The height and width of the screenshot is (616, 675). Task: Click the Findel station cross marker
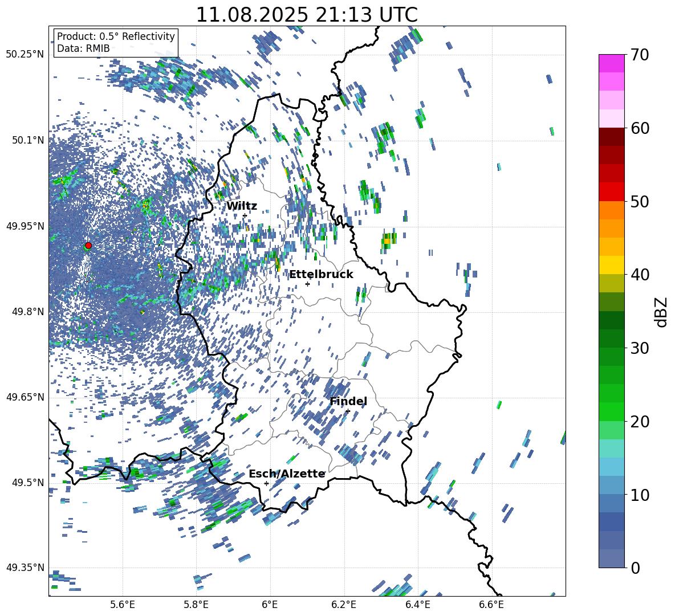(348, 411)
